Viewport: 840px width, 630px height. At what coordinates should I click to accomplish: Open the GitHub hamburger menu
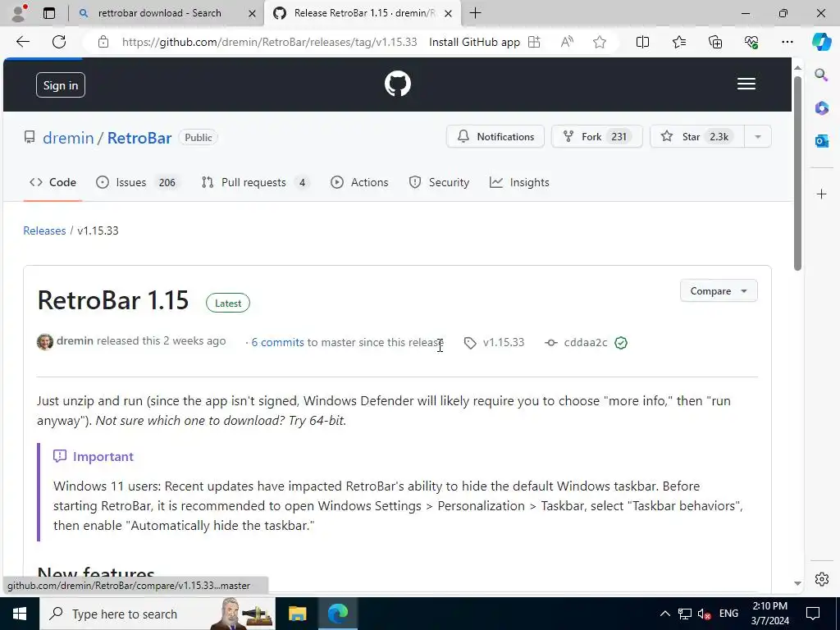(x=746, y=84)
